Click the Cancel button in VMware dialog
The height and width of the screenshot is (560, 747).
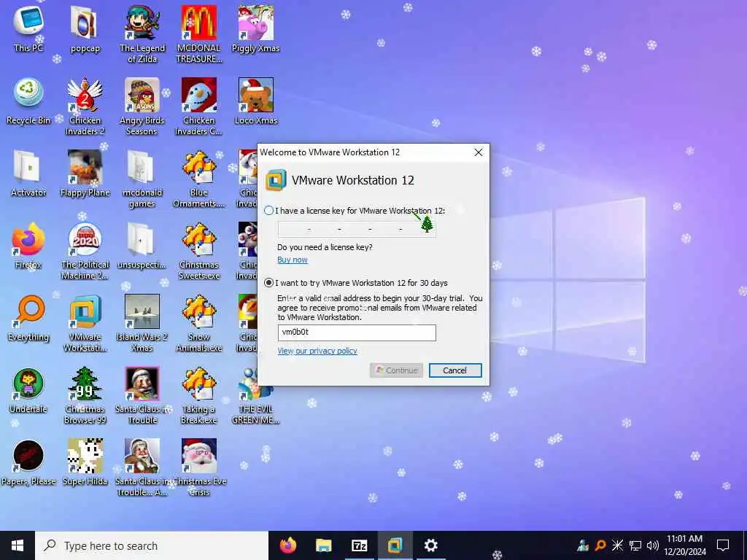tap(455, 370)
